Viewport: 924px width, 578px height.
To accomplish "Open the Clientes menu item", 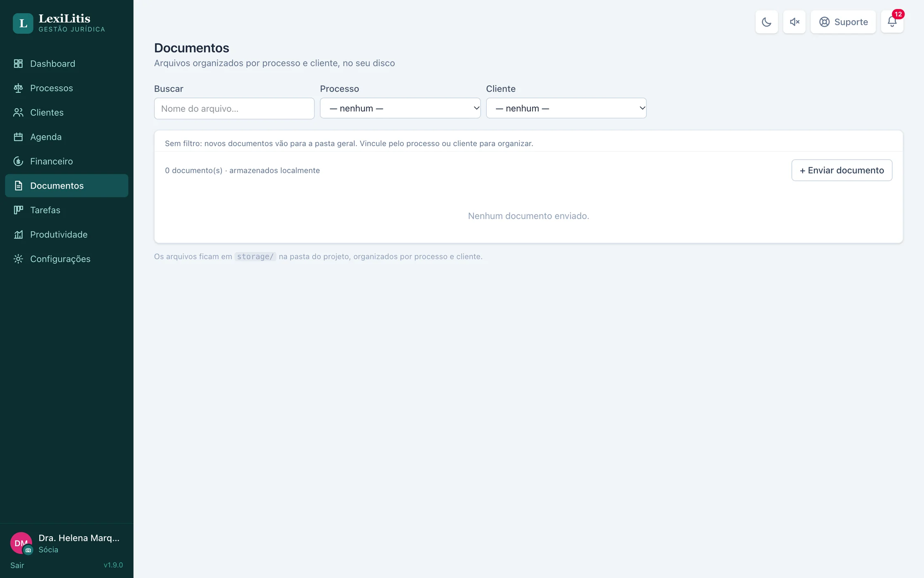I will (x=66, y=112).
